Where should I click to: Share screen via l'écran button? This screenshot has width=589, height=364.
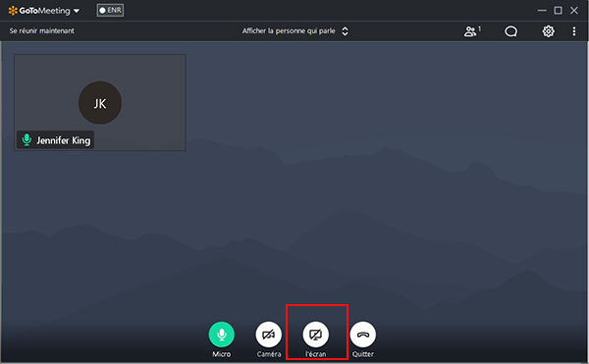pyautogui.click(x=316, y=334)
